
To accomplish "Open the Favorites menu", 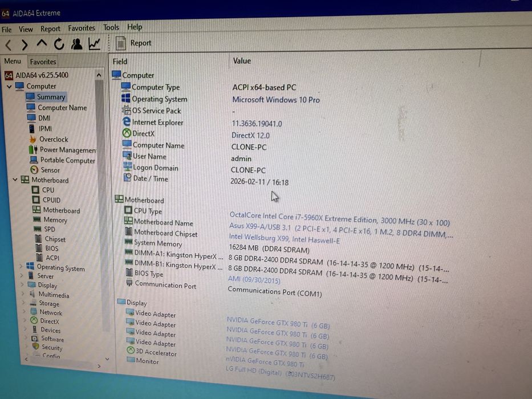I will pyautogui.click(x=82, y=28).
